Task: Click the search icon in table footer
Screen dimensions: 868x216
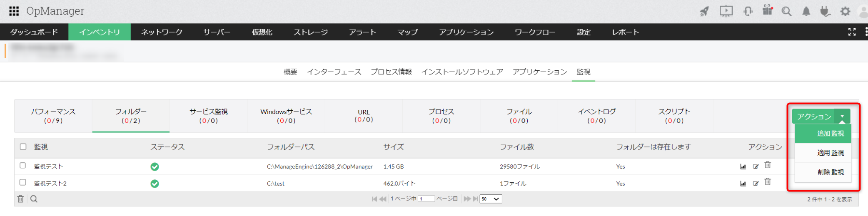Action: (x=34, y=199)
